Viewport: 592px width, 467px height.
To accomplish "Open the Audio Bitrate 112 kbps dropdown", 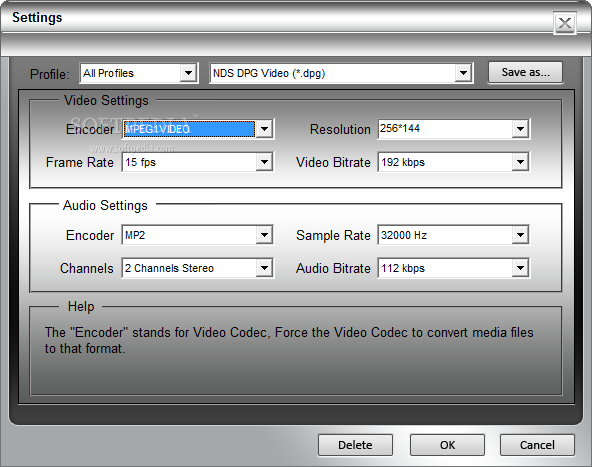I will pyautogui.click(x=520, y=268).
